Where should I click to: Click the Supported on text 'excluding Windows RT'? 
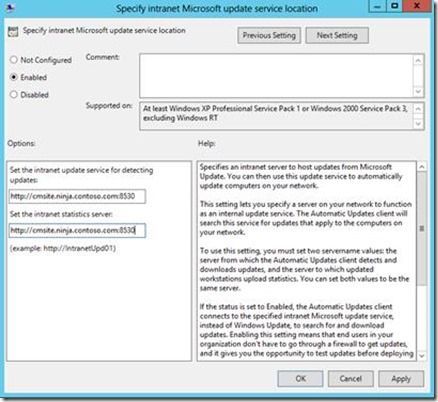[x=180, y=118]
